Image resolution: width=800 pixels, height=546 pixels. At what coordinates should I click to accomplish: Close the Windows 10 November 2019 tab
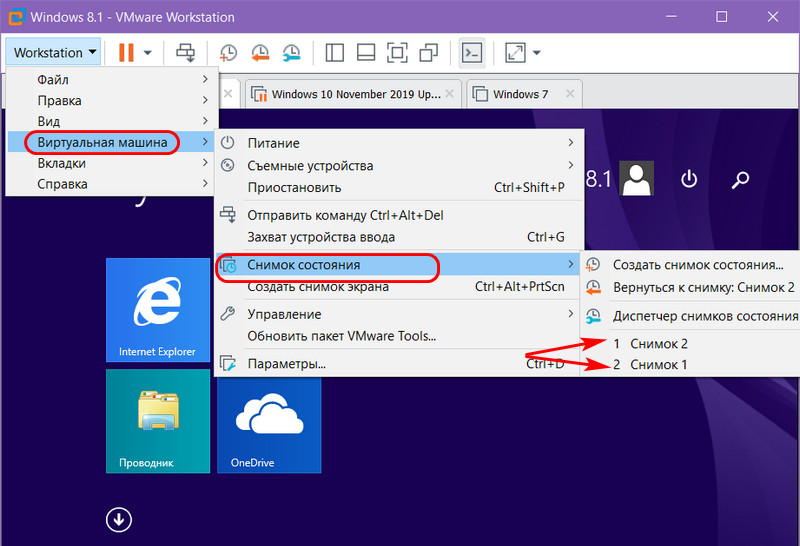point(449,93)
